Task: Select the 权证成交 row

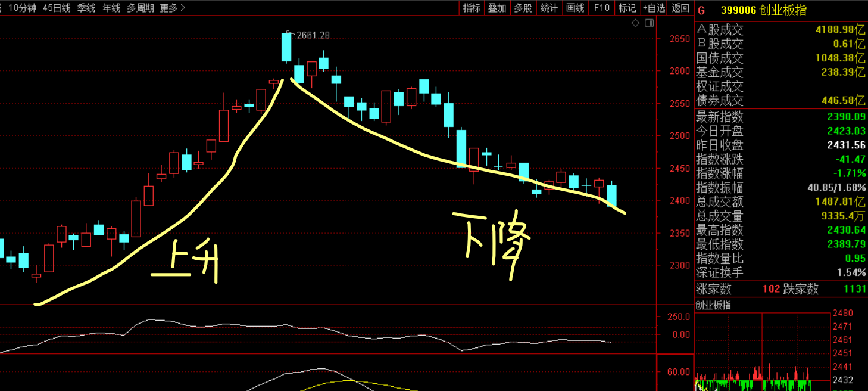Action: 781,86
